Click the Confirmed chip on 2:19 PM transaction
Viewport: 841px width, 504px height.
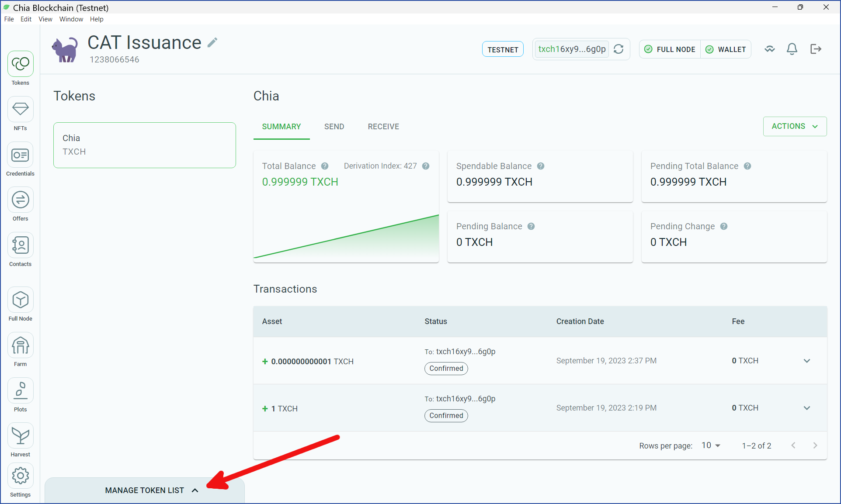pos(446,415)
